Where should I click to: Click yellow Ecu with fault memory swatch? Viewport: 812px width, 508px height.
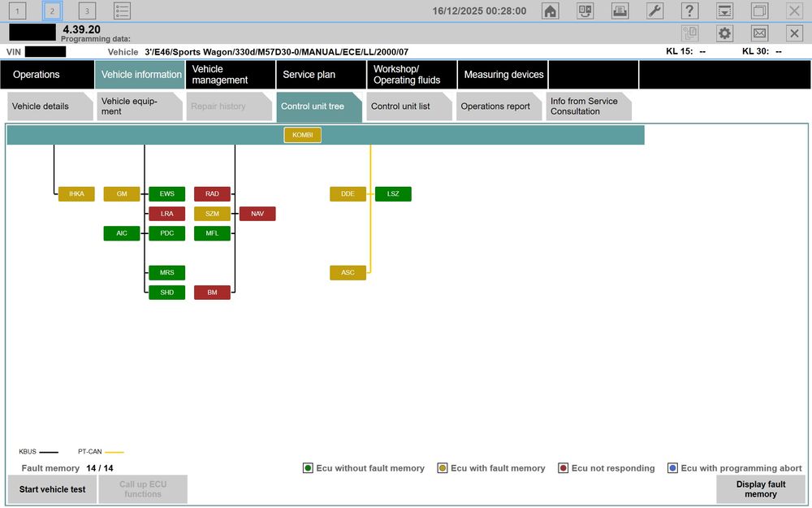[443, 468]
